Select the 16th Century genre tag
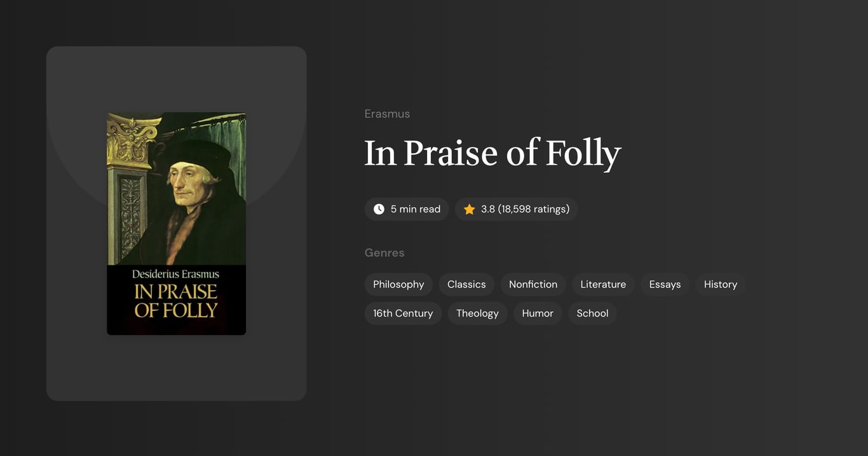 pyautogui.click(x=403, y=313)
